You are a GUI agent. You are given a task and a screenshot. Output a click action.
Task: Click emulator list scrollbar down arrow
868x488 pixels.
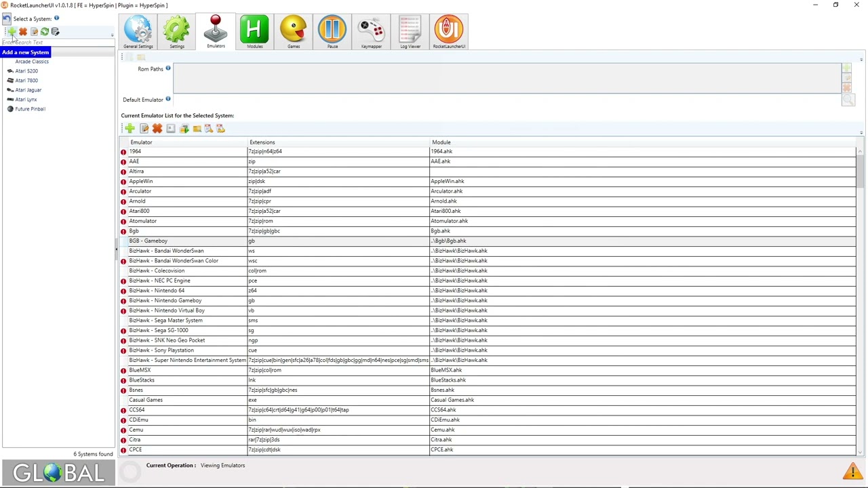tap(860, 452)
